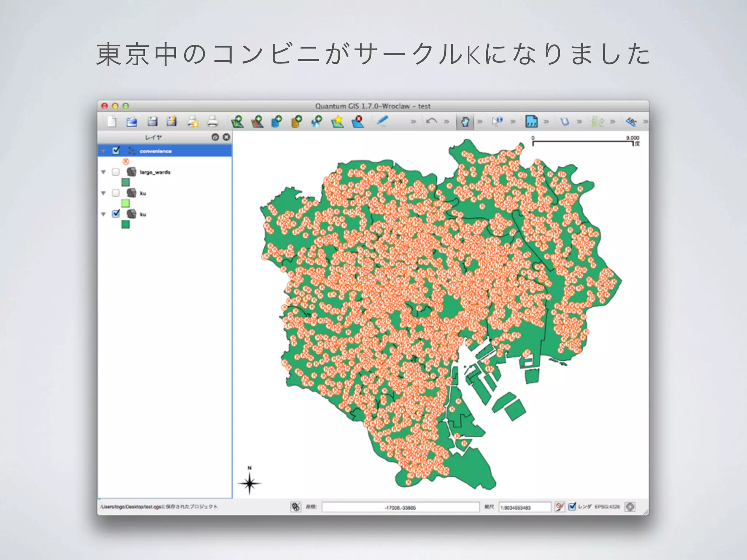Open overflow chevron right after blue ruler icon
The image size is (747, 560).
(546, 121)
